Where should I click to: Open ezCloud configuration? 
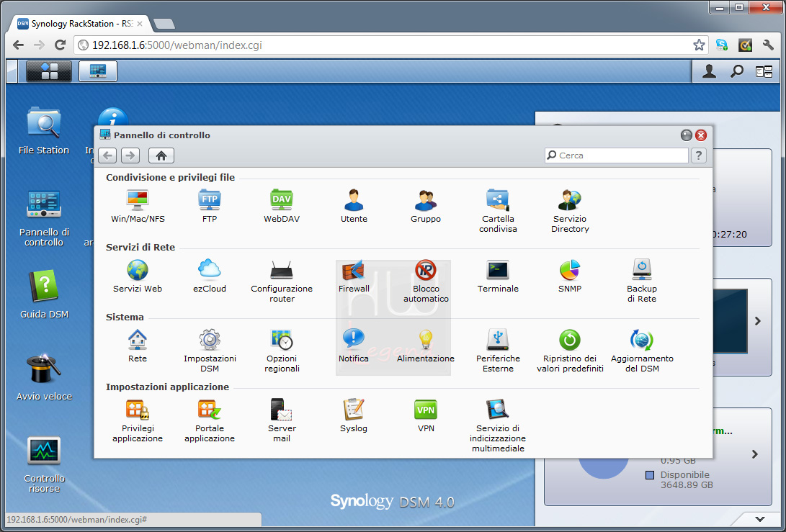(x=210, y=276)
